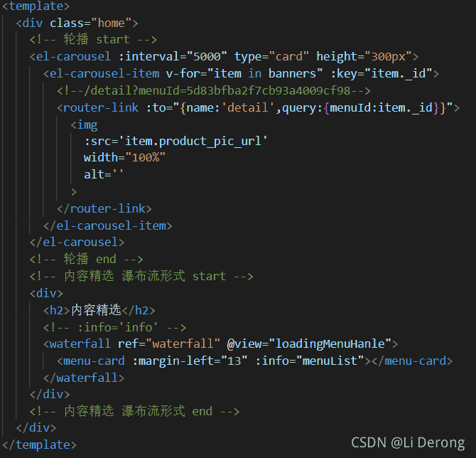This screenshot has height=458, width=476.
Task: Click the closing waterfall tag
Action: coord(84,378)
